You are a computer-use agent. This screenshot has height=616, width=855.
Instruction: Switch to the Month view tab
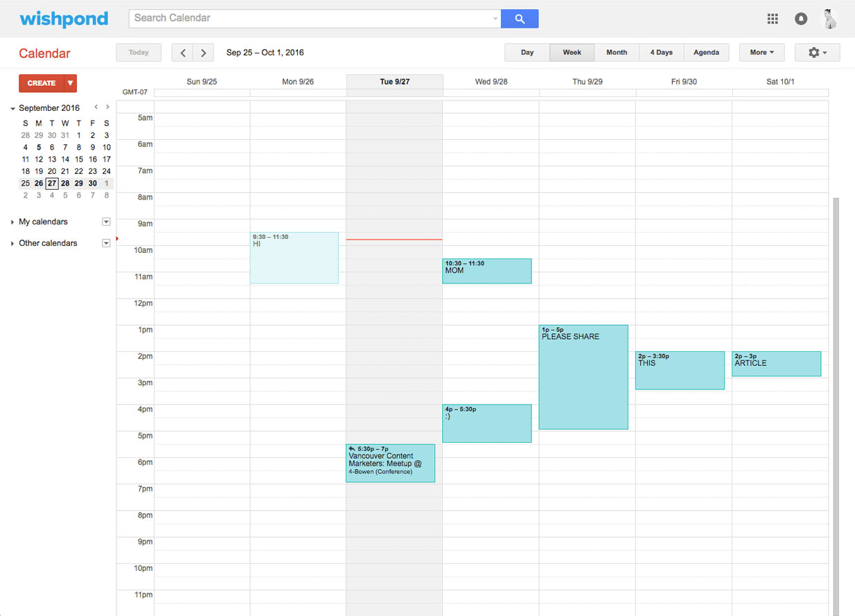[x=617, y=53]
